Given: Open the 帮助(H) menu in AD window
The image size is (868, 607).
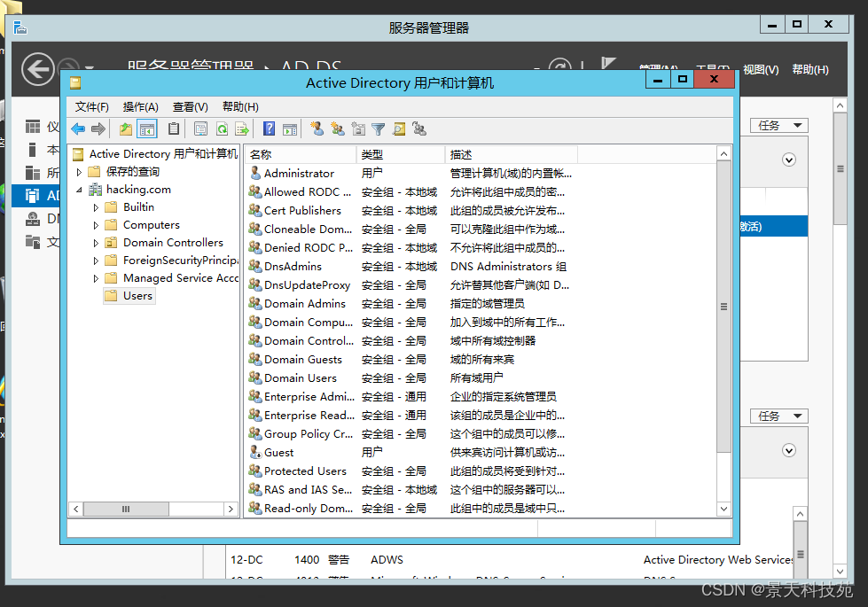Looking at the screenshot, I should [x=240, y=107].
